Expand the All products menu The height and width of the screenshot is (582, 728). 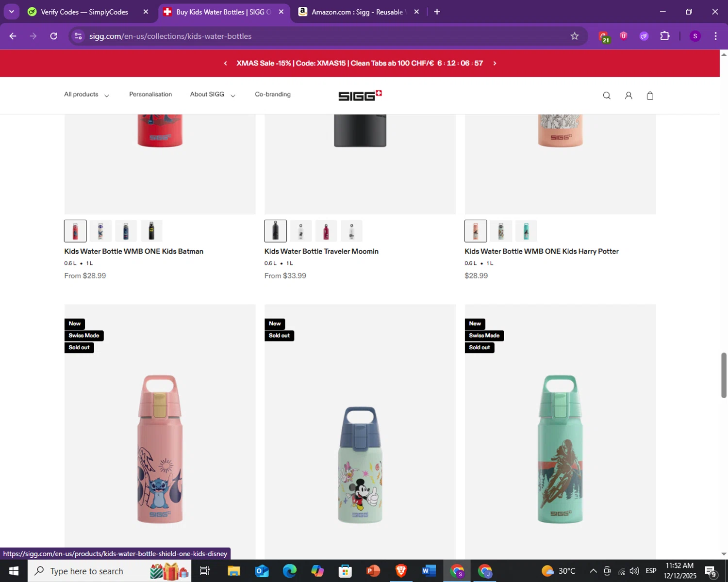point(86,95)
